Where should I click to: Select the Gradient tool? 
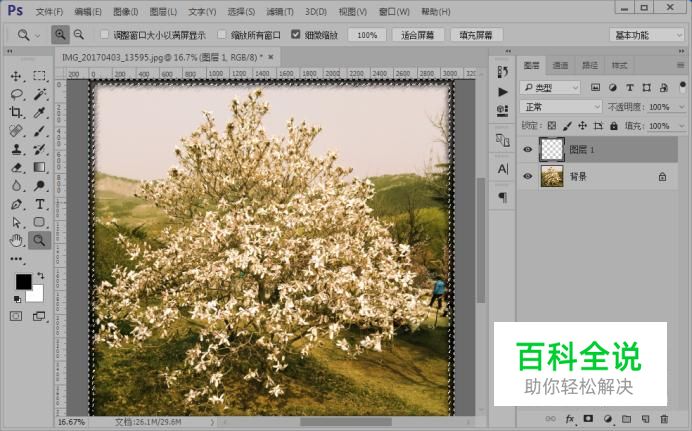point(39,167)
